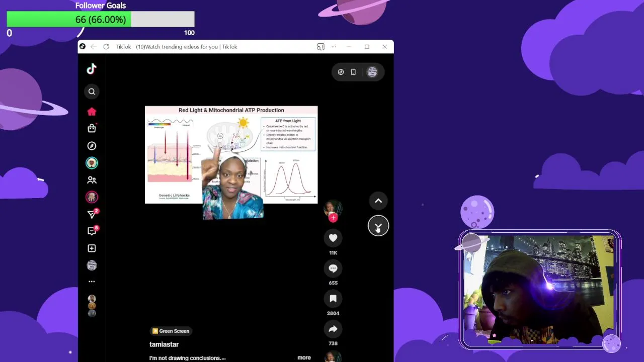
Task: Open the TikTok Shop bag icon
Action: click(x=92, y=128)
